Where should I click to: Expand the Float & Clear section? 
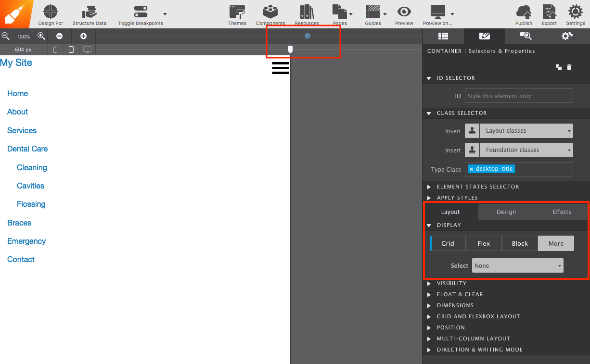pyautogui.click(x=429, y=294)
